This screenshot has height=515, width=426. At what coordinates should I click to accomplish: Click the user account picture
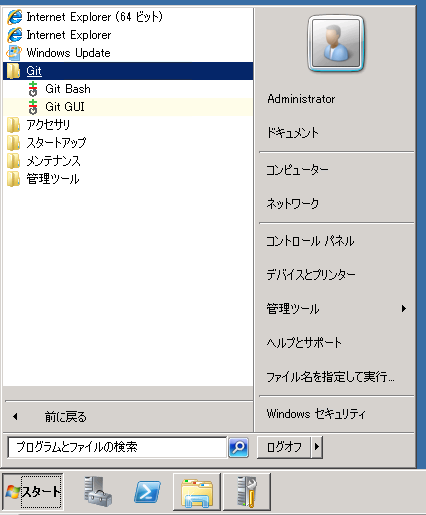pyautogui.click(x=336, y=44)
